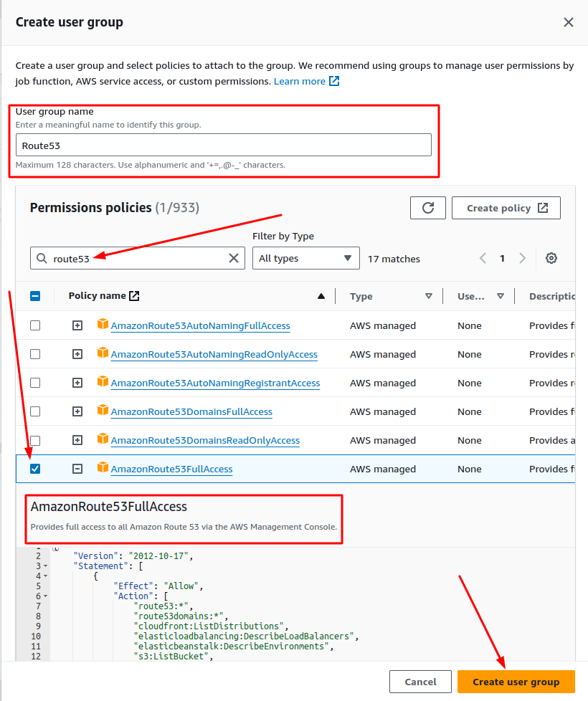Screen dimensions: 588x701
Task: Click the orange box icon beside AmazonRoute53FullAccess
Action: coord(103,468)
